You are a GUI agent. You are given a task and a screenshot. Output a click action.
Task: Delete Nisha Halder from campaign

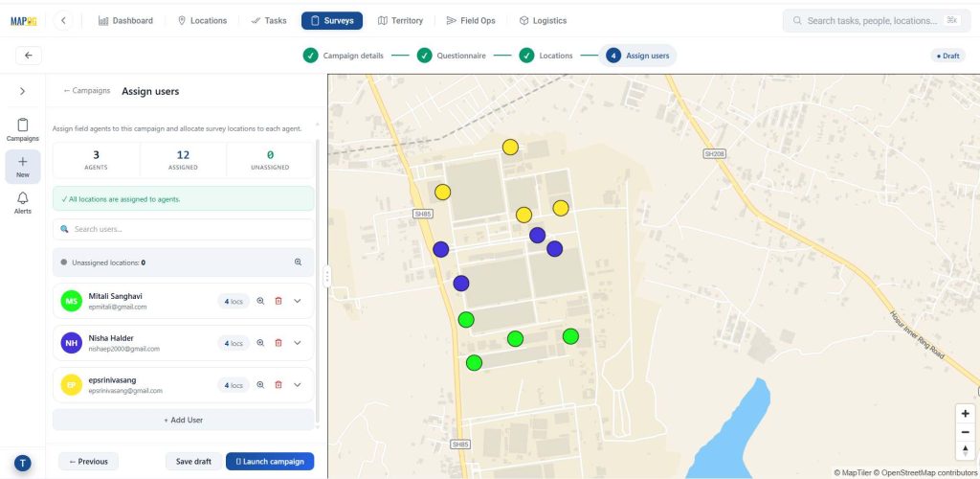point(278,343)
